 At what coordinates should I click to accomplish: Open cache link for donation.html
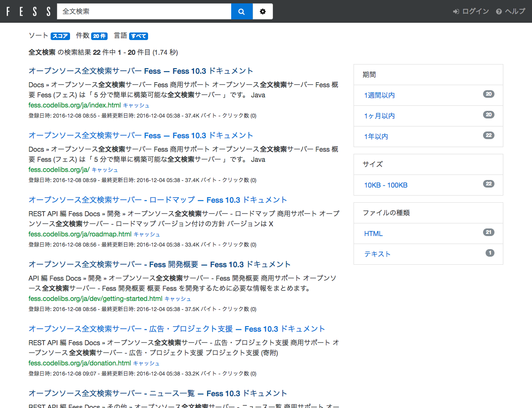[146, 363]
